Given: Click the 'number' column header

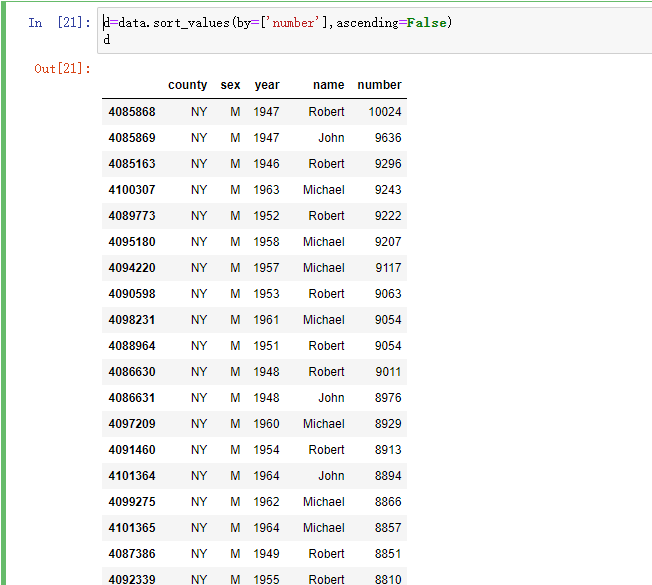Looking at the screenshot, I should (379, 85).
